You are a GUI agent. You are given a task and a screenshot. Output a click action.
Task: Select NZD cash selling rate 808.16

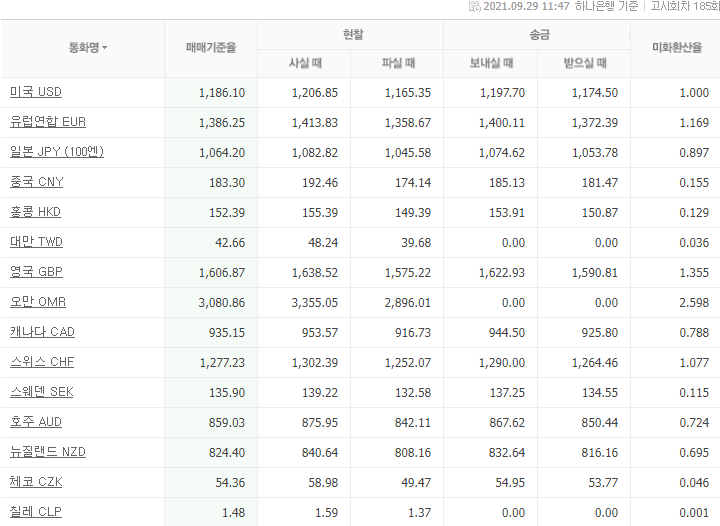(x=413, y=453)
